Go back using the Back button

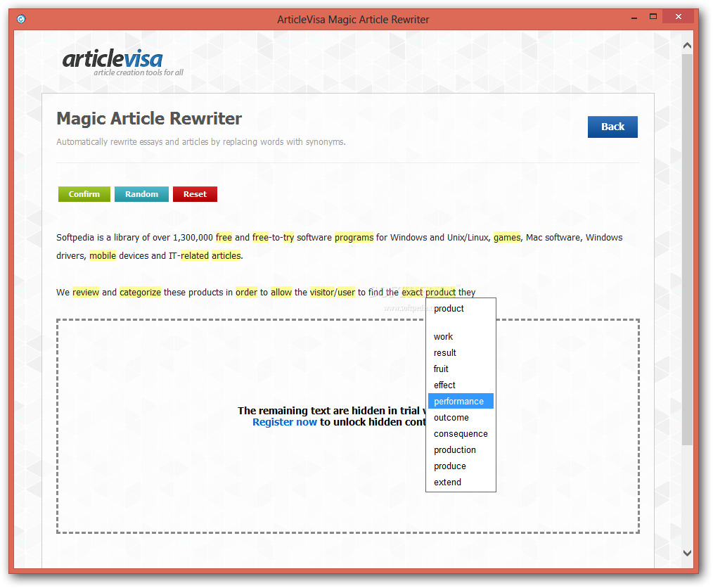pos(612,127)
